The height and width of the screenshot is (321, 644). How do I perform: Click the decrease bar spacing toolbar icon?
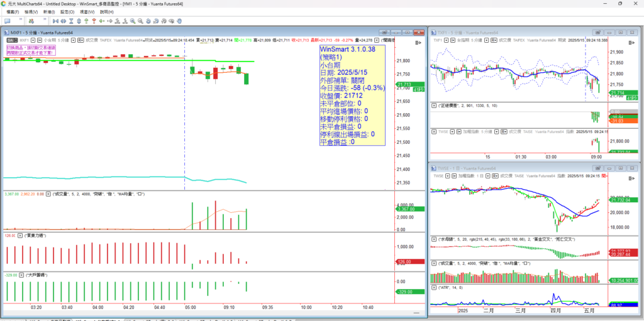55,21
